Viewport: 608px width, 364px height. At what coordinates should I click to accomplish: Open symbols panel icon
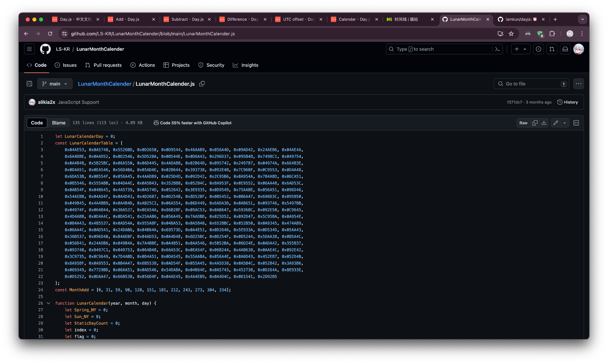(x=576, y=123)
